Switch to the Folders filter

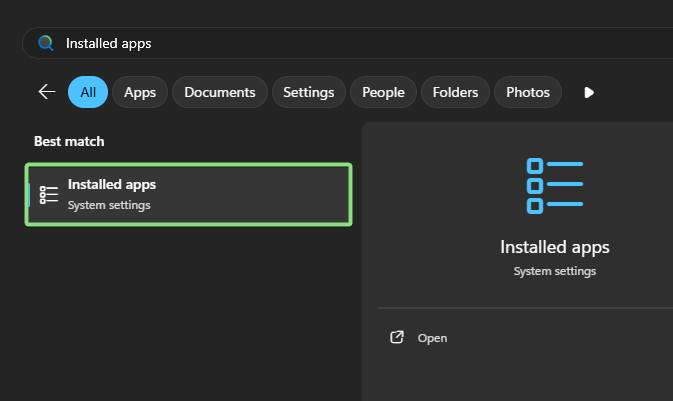(455, 92)
